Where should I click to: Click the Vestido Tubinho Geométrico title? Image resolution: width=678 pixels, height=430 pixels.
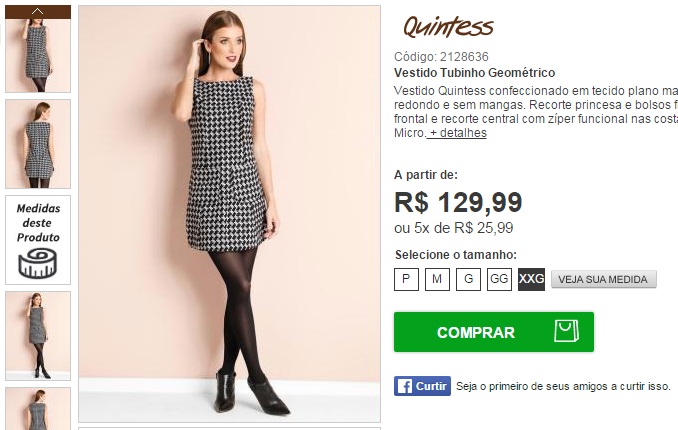[x=474, y=73]
